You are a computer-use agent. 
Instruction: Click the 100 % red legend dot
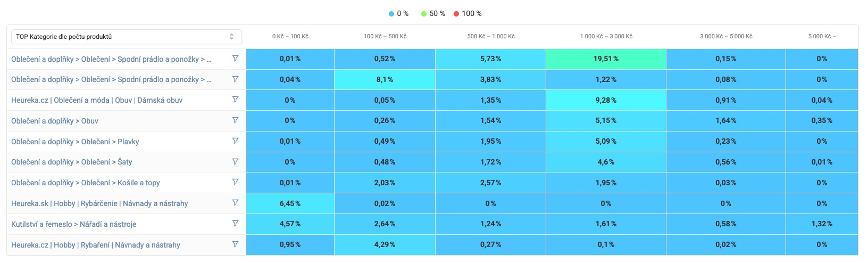[x=456, y=14]
